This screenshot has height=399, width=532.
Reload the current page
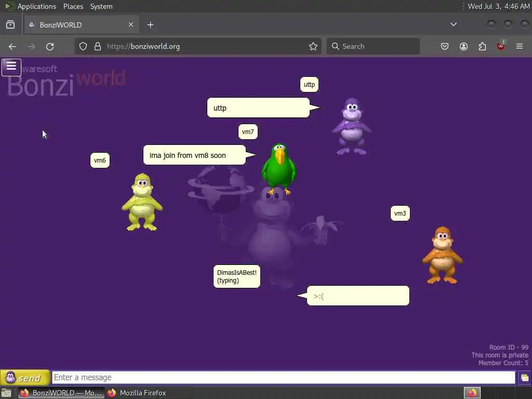click(50, 46)
